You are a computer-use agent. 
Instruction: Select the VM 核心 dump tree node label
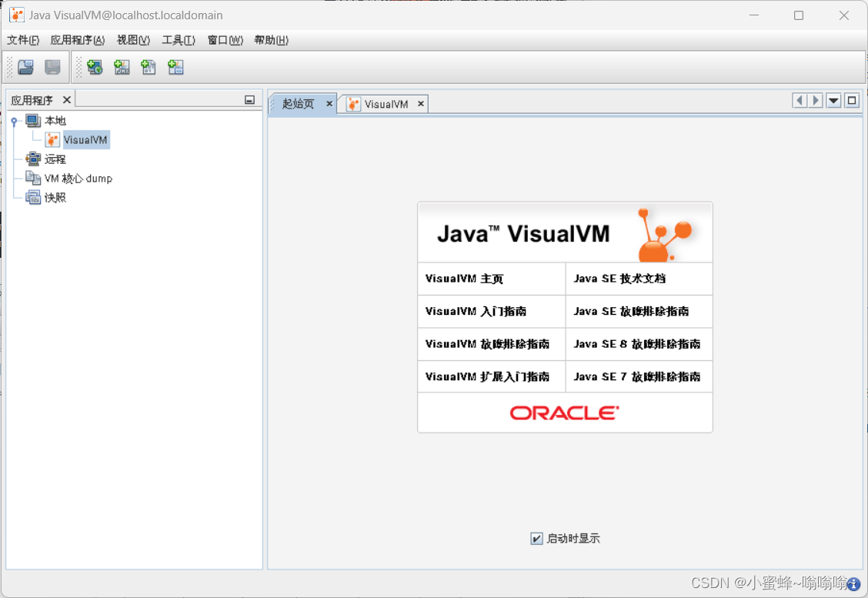78,179
